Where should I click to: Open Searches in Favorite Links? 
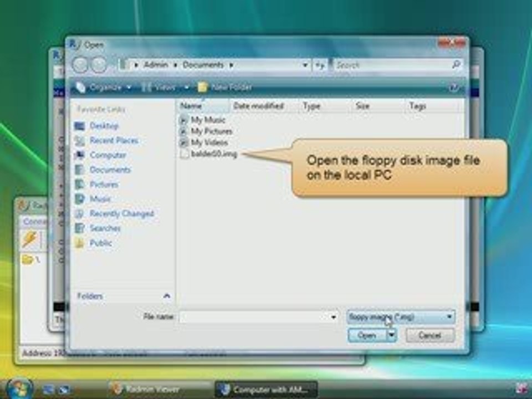pyautogui.click(x=105, y=228)
